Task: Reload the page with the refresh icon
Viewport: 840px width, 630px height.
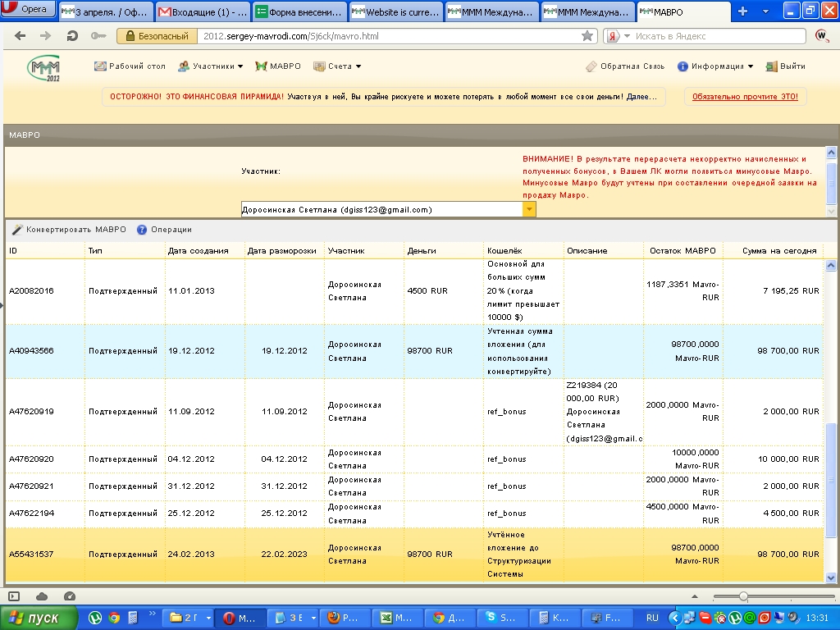Action: coord(72,36)
